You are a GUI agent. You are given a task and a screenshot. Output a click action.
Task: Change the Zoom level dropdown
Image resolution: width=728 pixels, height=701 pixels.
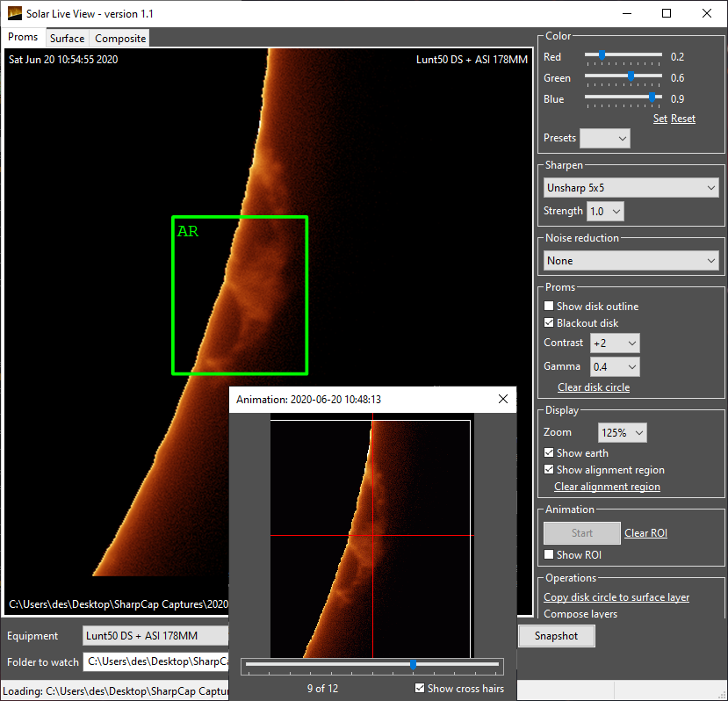[x=622, y=432]
